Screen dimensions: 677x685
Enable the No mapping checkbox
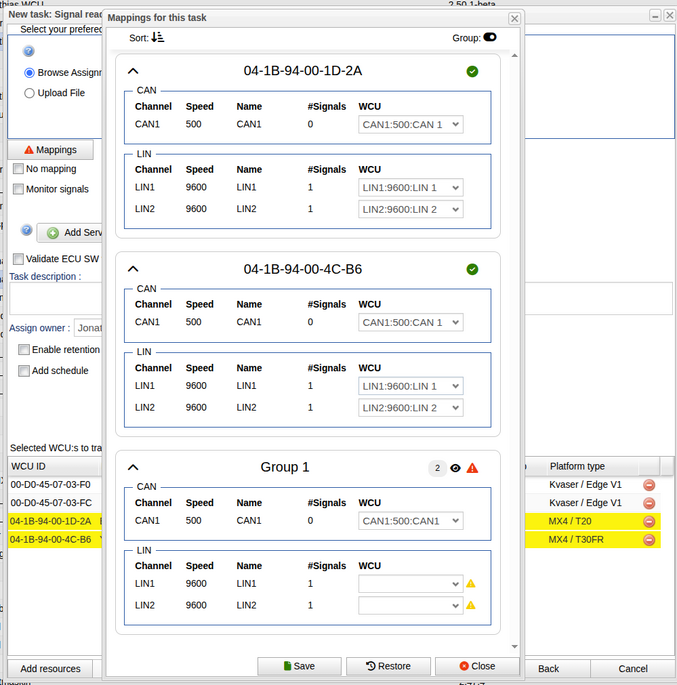tap(18, 169)
